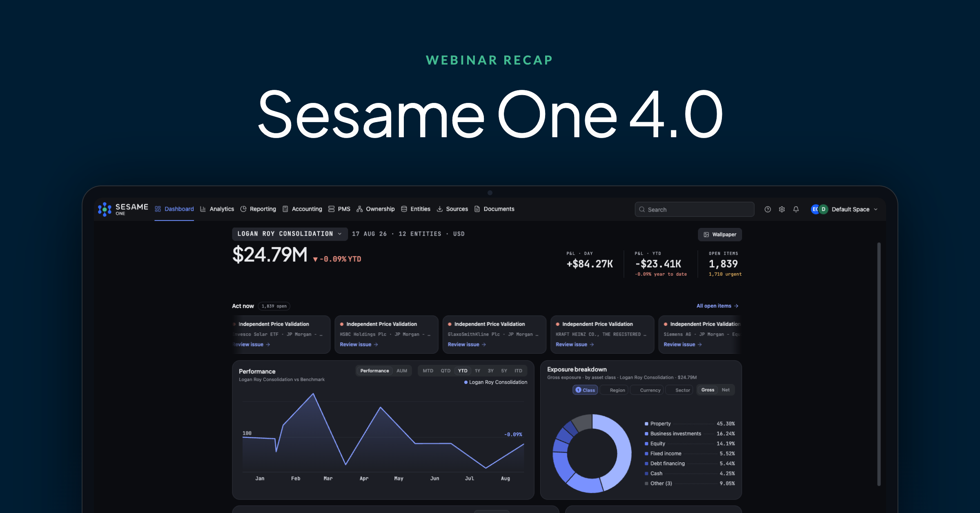
Task: Review issue for HSBC Holdings Plc
Action: pos(359,345)
